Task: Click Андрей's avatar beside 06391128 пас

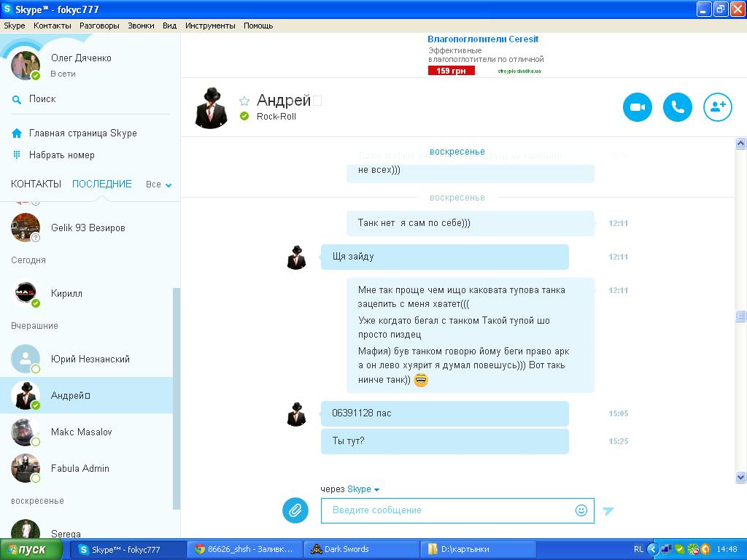Action: click(x=296, y=414)
